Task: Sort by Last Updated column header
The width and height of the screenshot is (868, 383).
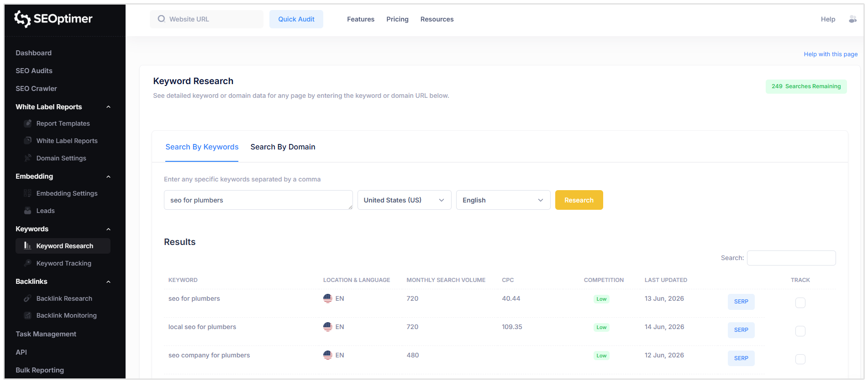Action: click(x=666, y=280)
